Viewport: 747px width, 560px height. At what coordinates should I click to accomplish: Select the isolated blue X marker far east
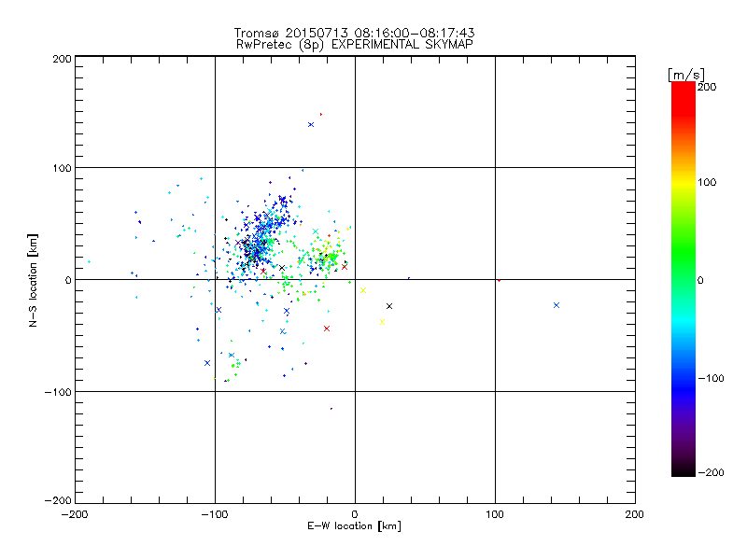coord(557,305)
